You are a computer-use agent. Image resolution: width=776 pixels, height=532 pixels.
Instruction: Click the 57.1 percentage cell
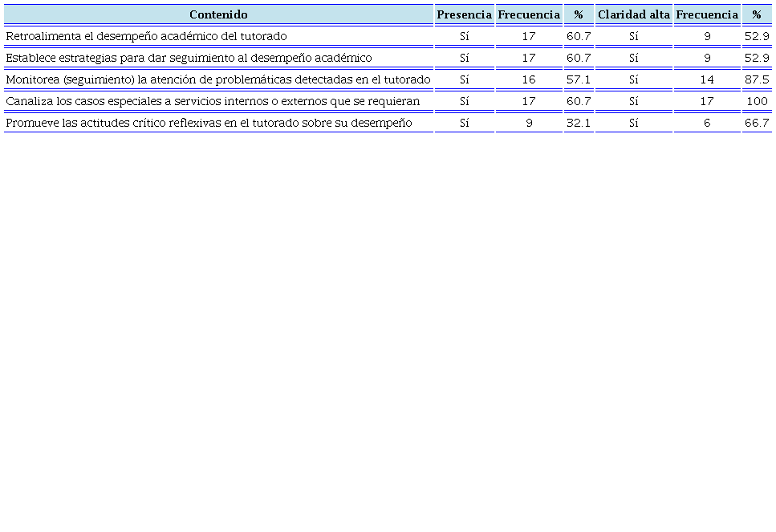click(579, 79)
